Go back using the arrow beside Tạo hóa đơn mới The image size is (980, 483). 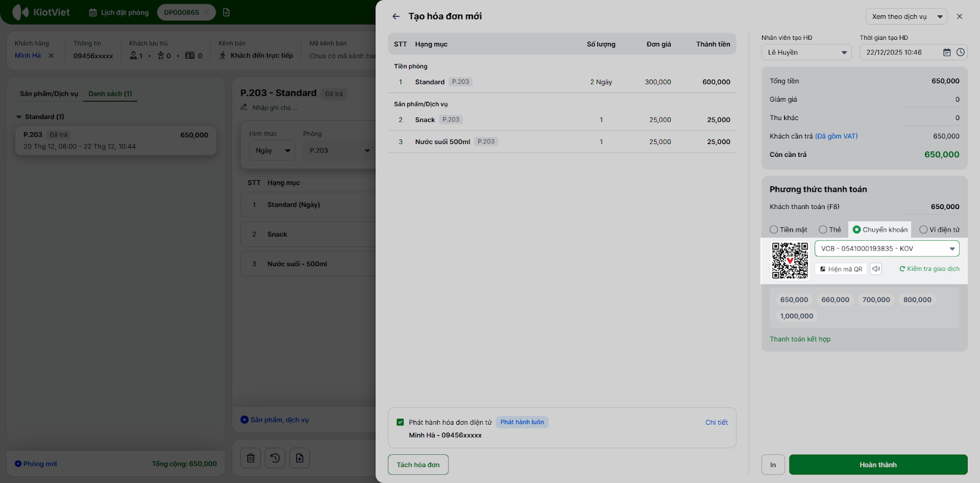(x=396, y=17)
